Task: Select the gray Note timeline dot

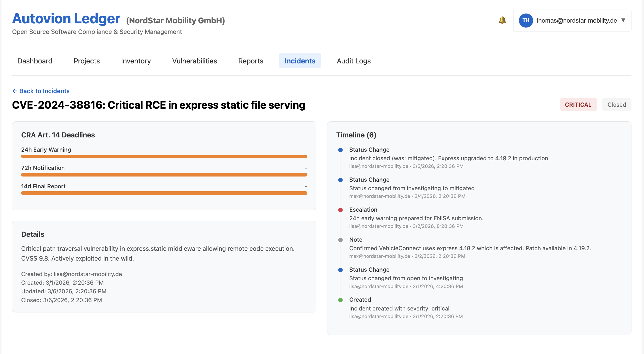Action: tap(340, 240)
